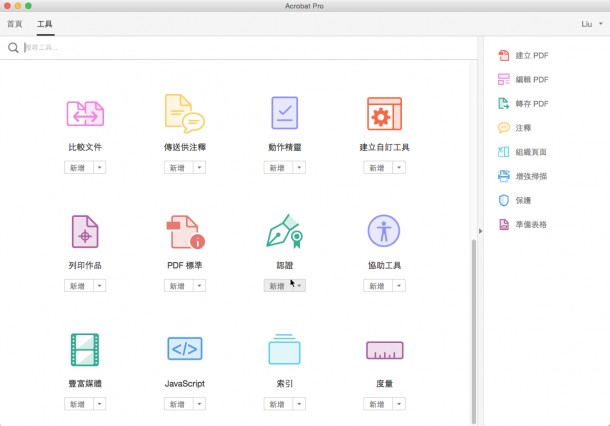Open the 協助工具 accessibility icon
Viewport: 610px width, 426px height.
[384, 232]
